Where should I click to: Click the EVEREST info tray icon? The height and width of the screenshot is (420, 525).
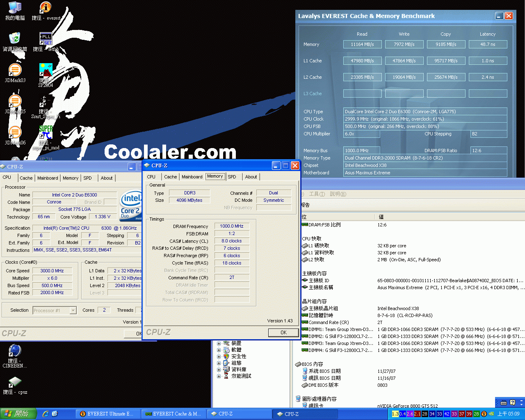pyautogui.click(x=484, y=414)
